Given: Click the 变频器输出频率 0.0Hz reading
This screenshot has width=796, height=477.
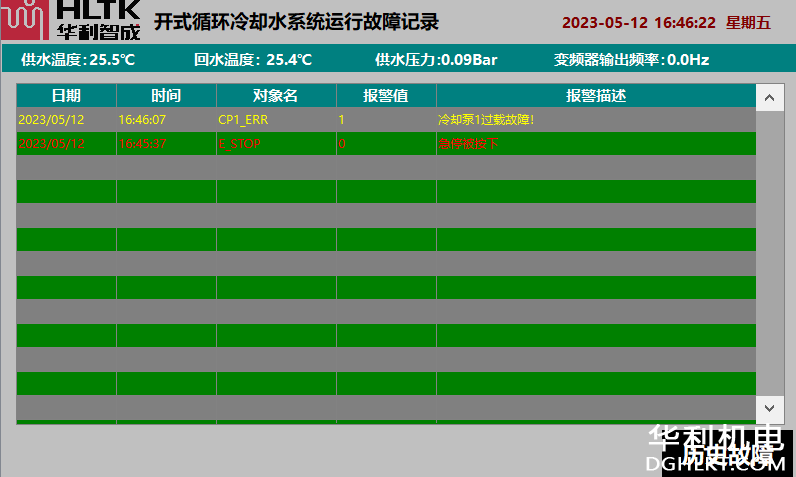Looking at the screenshot, I should 631,60.
